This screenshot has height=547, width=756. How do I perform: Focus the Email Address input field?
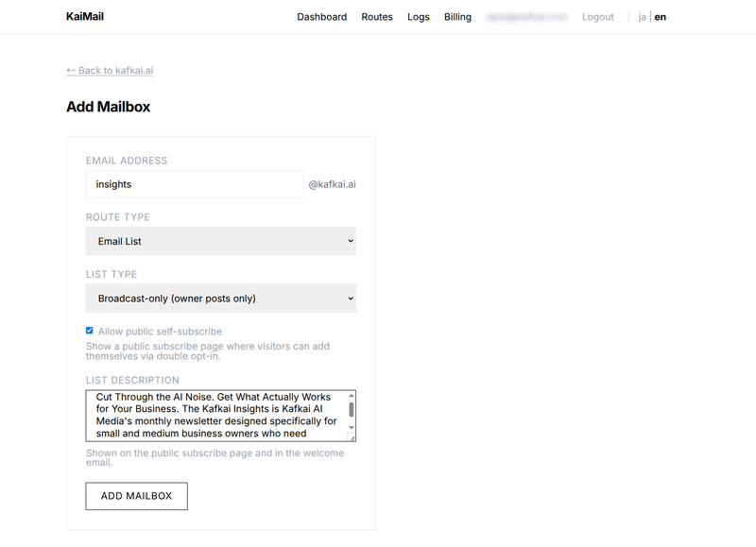coord(195,184)
